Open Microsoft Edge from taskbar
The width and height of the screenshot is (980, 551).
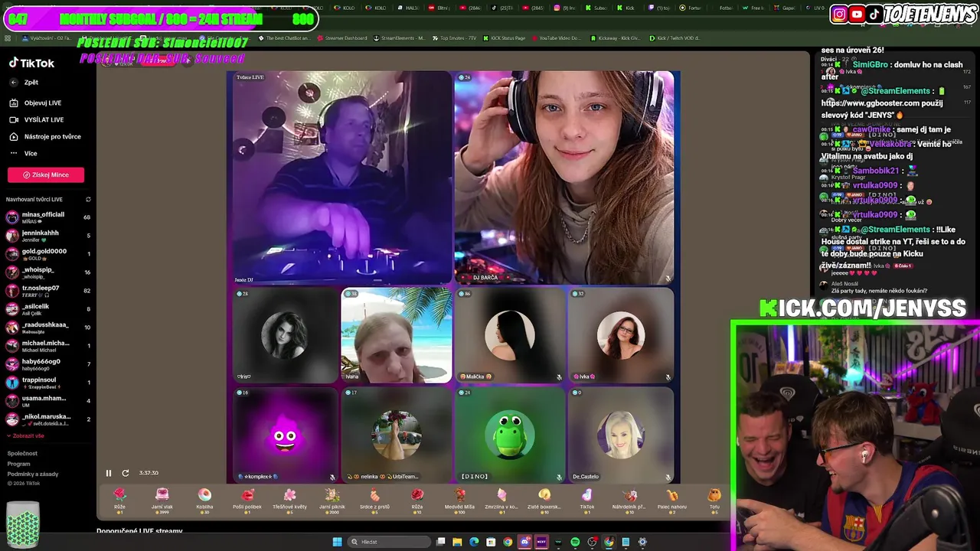(474, 542)
